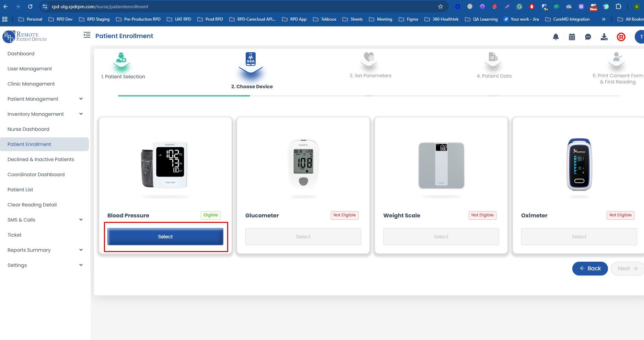Toggle the sidebar collapse menu icon

click(87, 35)
